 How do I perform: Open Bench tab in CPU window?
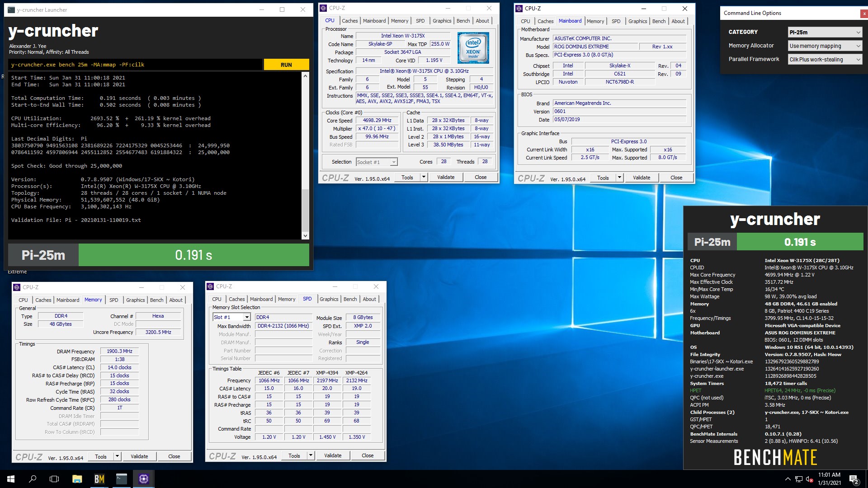pos(463,21)
